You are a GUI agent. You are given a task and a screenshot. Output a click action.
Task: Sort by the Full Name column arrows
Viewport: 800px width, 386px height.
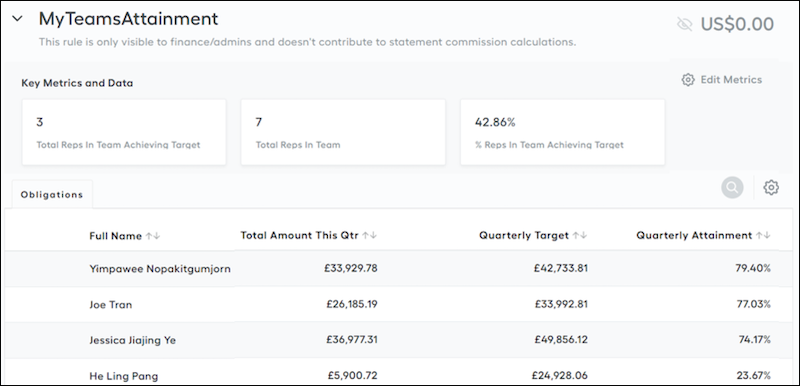pos(153,236)
